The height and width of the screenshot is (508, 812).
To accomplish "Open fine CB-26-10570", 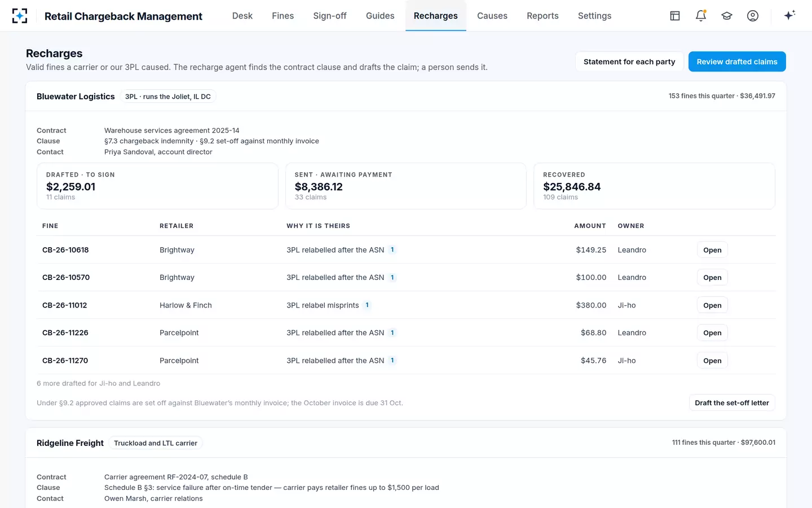I will [x=712, y=278].
